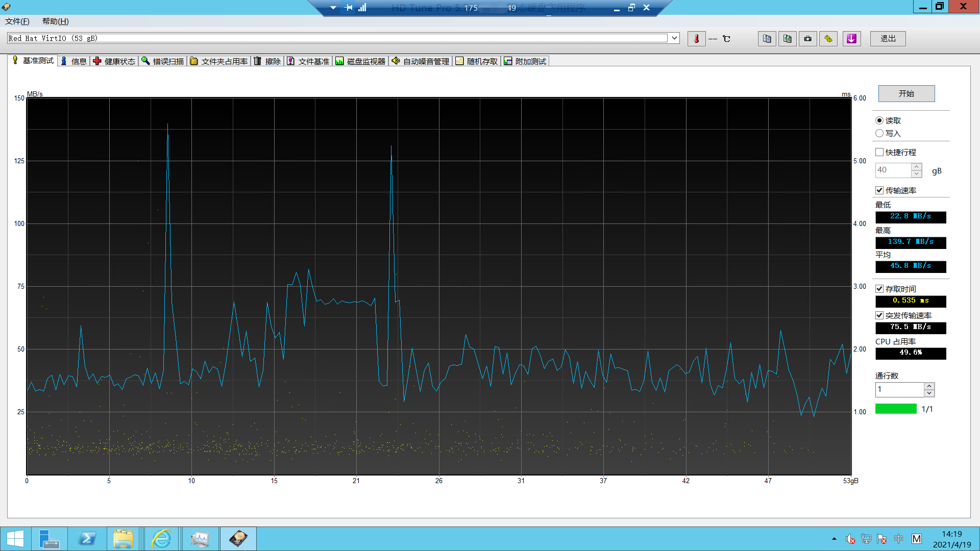Viewport: 980px width, 551px height.
Task: Click the green pass progress bar
Action: [896, 409]
